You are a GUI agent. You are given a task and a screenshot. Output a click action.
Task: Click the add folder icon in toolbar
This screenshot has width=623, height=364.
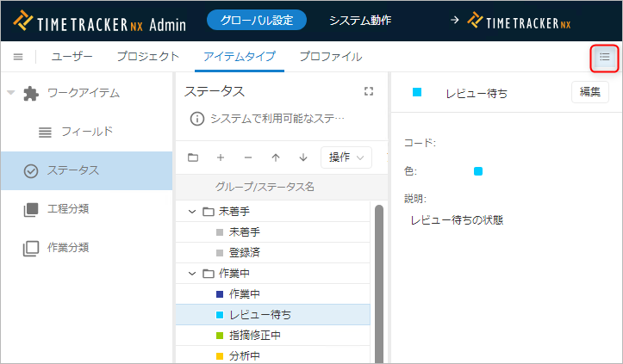[x=193, y=157]
